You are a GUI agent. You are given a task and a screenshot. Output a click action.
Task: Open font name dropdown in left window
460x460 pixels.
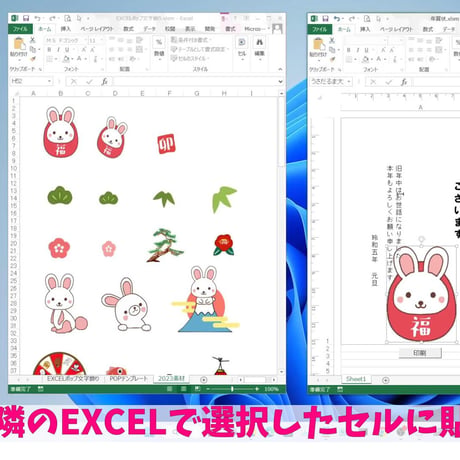(85, 40)
